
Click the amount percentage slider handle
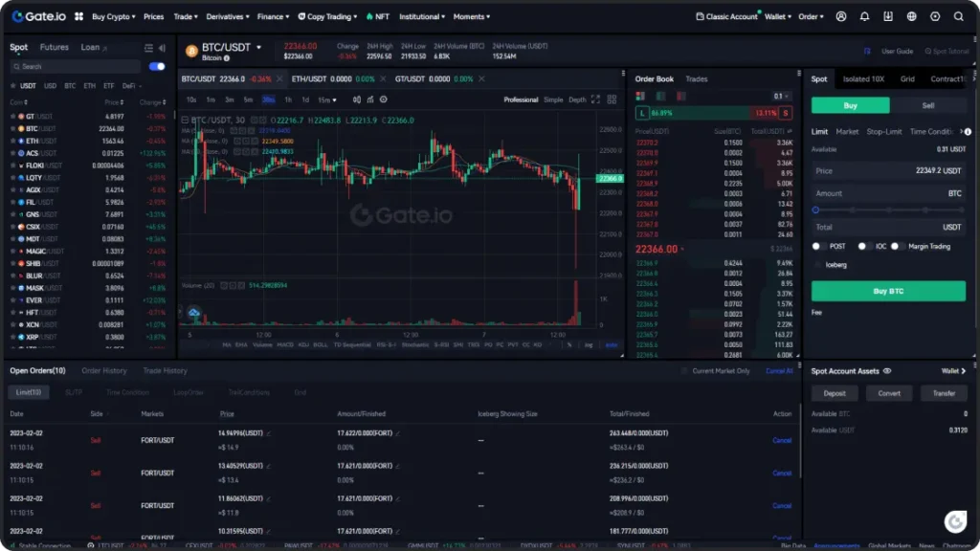815,209
